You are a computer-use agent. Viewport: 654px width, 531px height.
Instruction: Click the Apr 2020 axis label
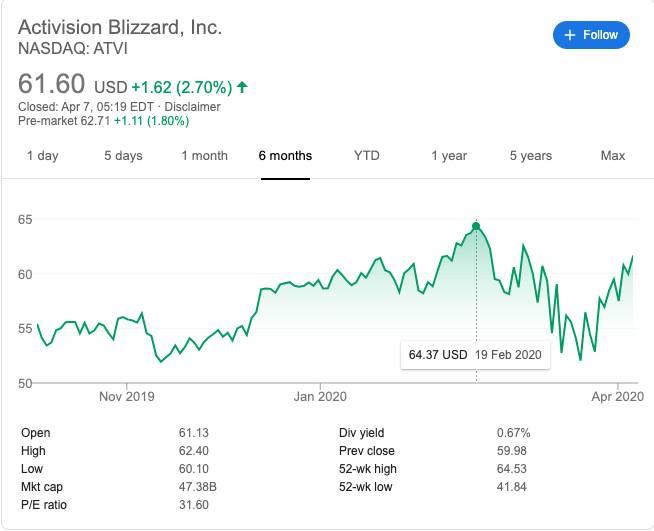[x=617, y=397]
